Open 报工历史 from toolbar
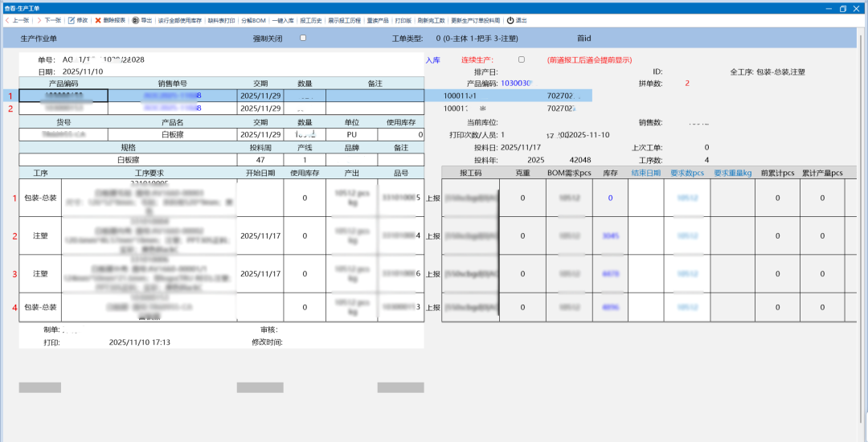Screen dimensions: 868x442 tap(310, 20)
